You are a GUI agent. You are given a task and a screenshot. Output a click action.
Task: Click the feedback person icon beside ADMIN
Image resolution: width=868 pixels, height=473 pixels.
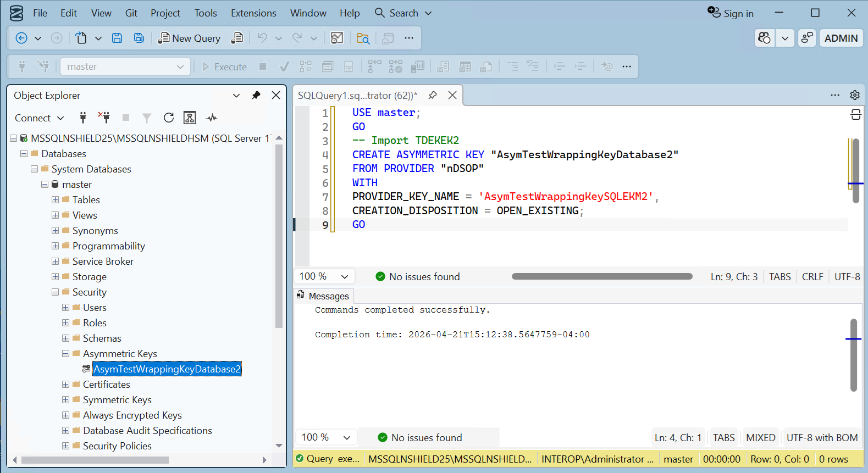coord(807,38)
